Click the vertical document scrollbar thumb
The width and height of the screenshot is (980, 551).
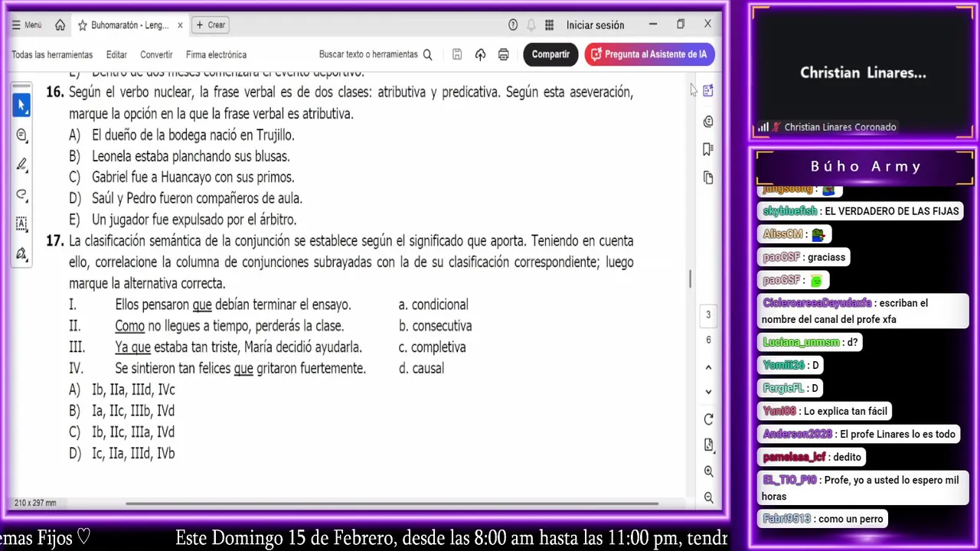pos(690,279)
